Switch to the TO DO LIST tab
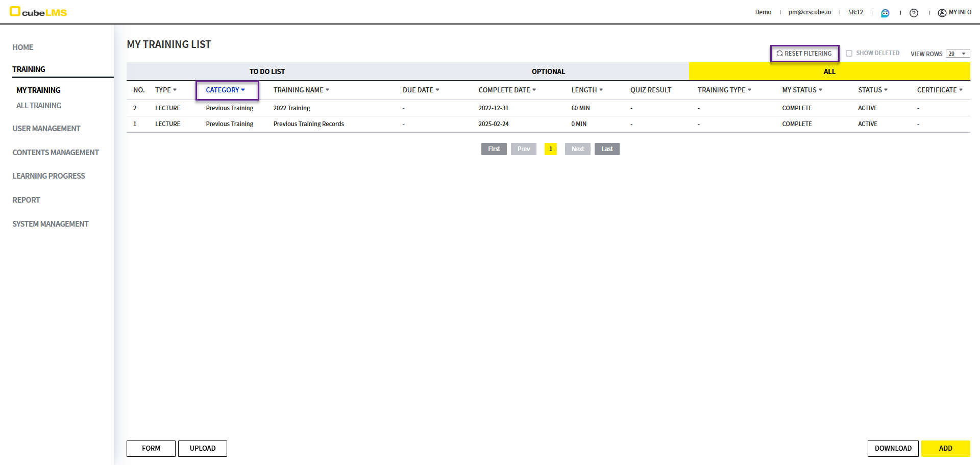980x465 pixels. pos(267,71)
